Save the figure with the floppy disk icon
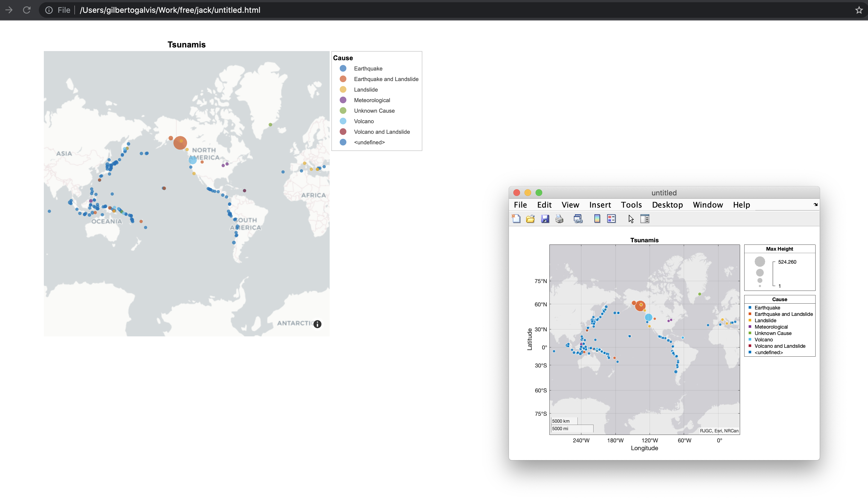This screenshot has width=868, height=499. pyautogui.click(x=545, y=219)
